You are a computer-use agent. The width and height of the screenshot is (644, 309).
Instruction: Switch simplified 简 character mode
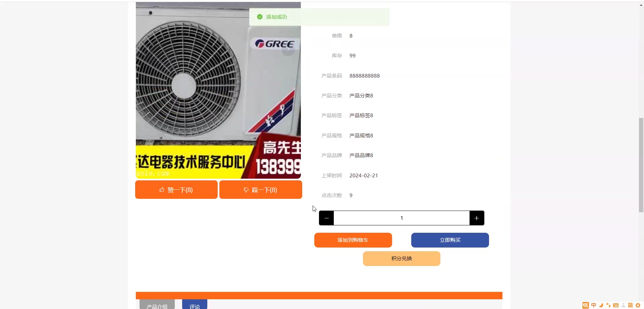click(x=631, y=305)
